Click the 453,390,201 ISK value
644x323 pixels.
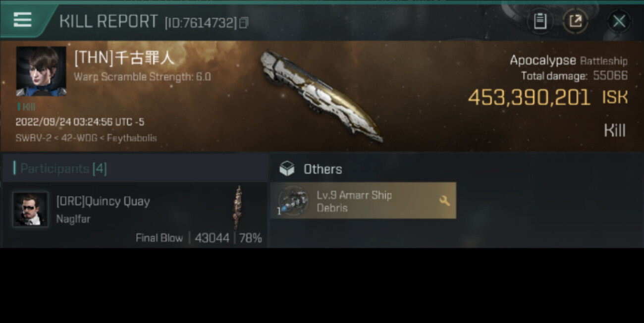pos(548,98)
